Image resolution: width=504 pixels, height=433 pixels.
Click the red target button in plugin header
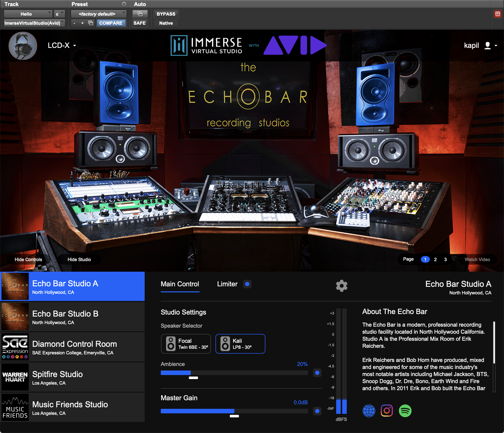[497, 14]
